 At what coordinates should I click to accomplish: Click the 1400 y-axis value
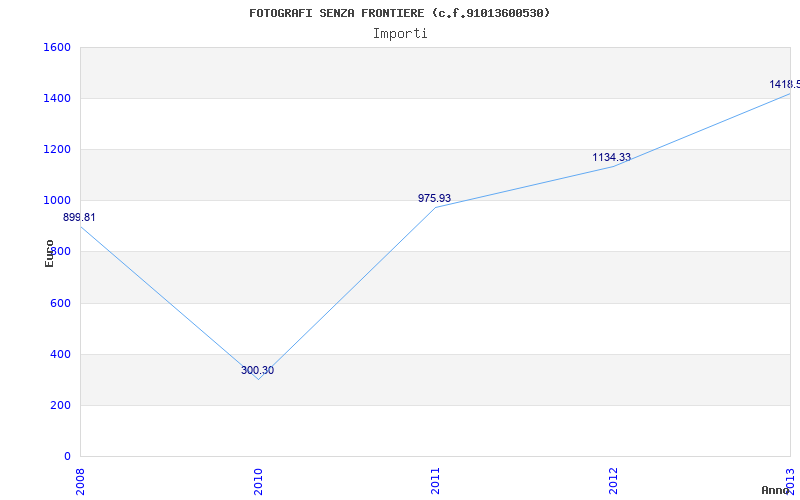[x=57, y=98]
